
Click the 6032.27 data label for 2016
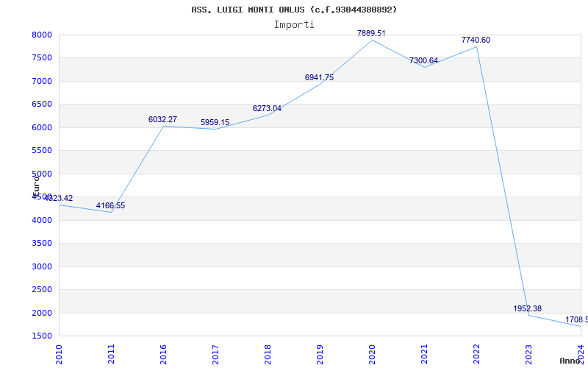(162, 119)
